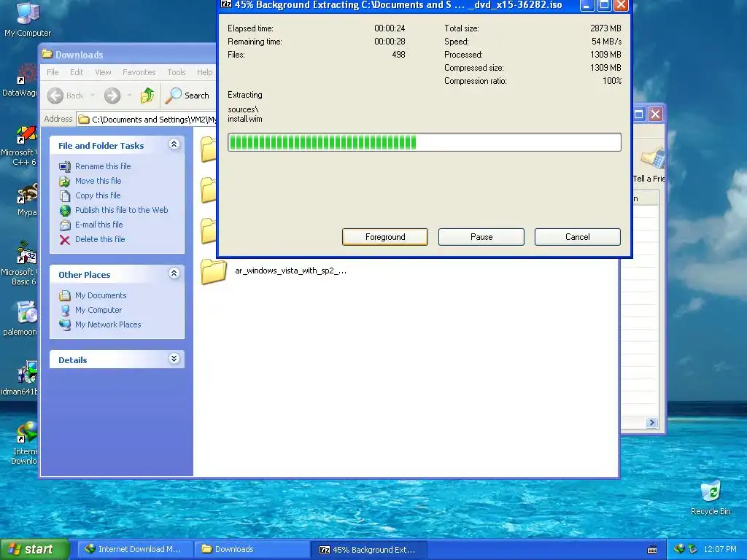Click the first system tray icon
This screenshot has height=560, width=747.
679,549
